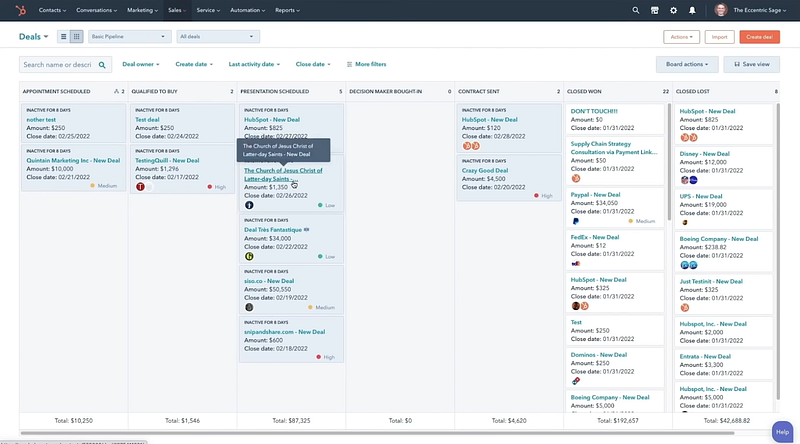Image resolution: width=800 pixels, height=444 pixels.
Task: Click the Create deal button
Action: 759,37
